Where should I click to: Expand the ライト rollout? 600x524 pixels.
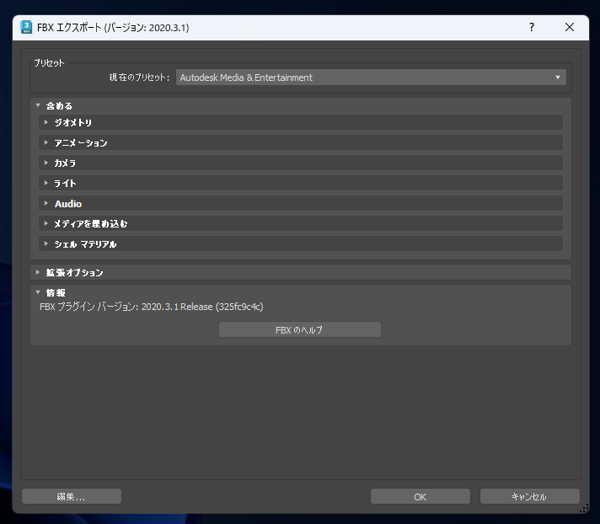click(300, 183)
